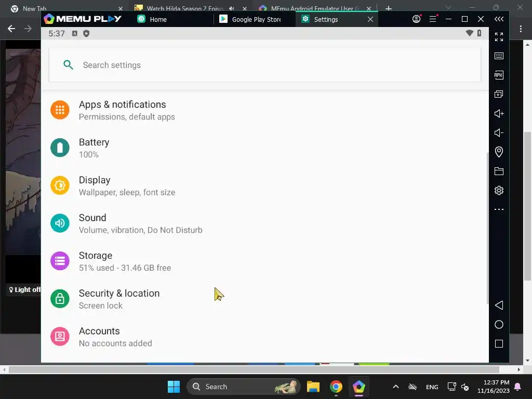The image size is (532, 399).
Task: Open Storage settings entry
Action: [x=264, y=261]
